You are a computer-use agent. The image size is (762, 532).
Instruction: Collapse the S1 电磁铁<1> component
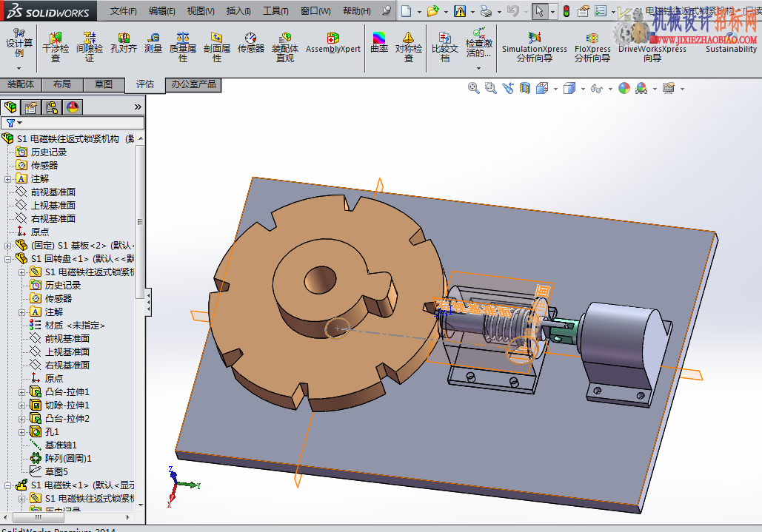click(x=7, y=485)
